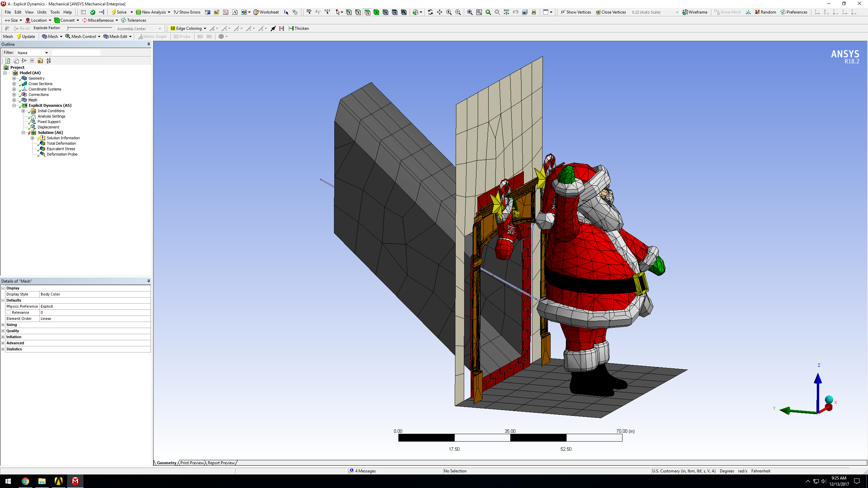Screen dimensions: 868x488
Task: Collapse the Solution (A6) node
Action: point(23,133)
